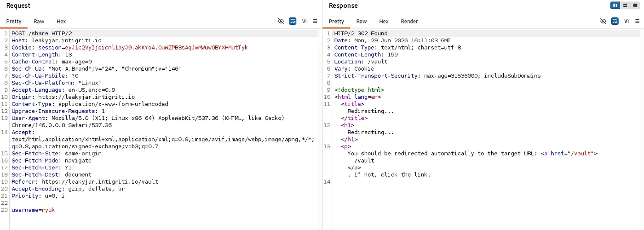Toggle show non-printable \n in Response panel

pyautogui.click(x=627, y=21)
